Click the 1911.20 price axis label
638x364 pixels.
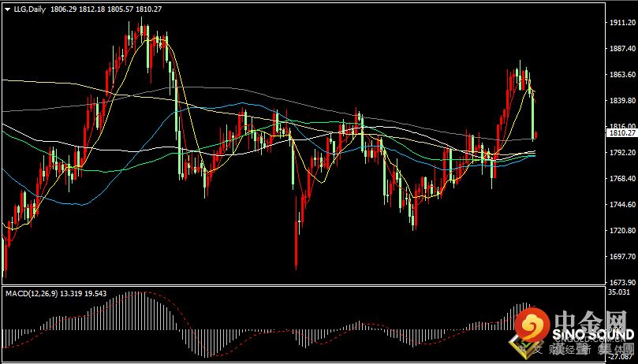(x=622, y=23)
